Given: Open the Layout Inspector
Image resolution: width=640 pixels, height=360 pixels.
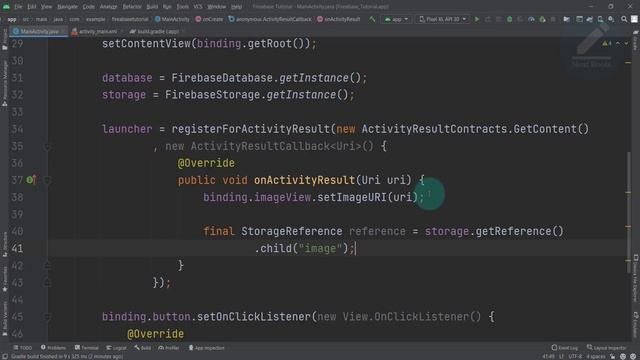Looking at the screenshot, I should pyautogui.click(x=606, y=348).
